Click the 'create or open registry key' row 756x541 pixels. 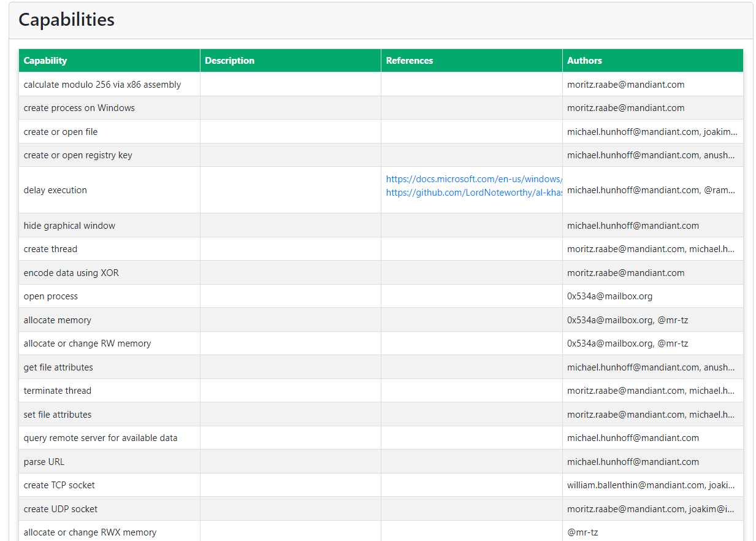coord(78,155)
